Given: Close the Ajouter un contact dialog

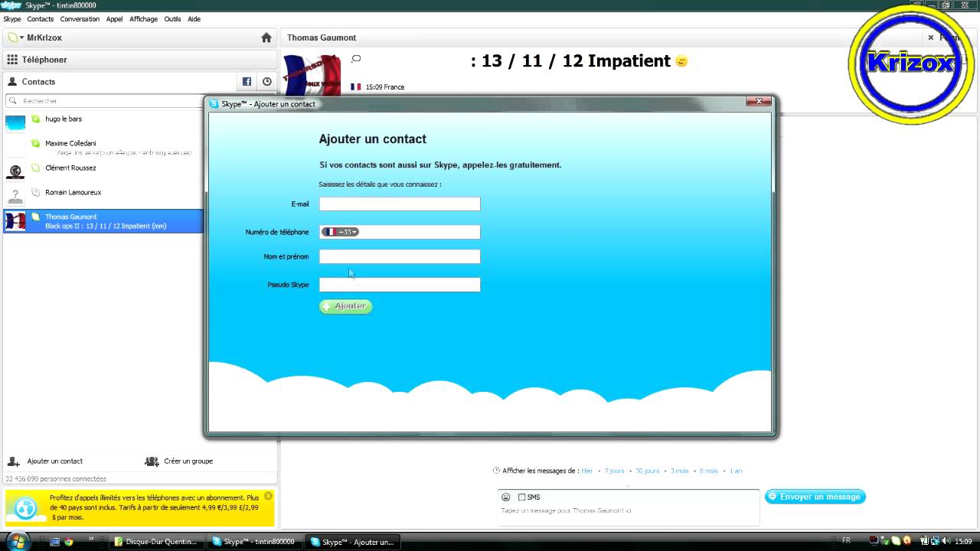Looking at the screenshot, I should (758, 102).
